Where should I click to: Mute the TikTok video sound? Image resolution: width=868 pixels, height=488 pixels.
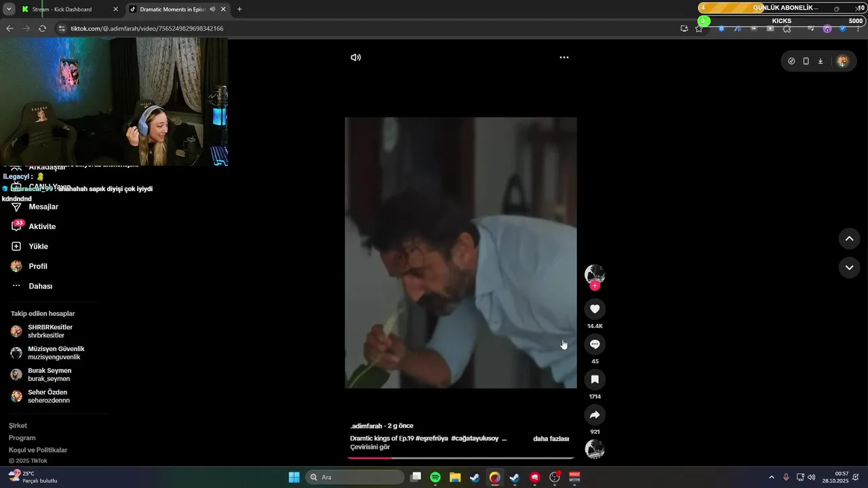(x=355, y=58)
